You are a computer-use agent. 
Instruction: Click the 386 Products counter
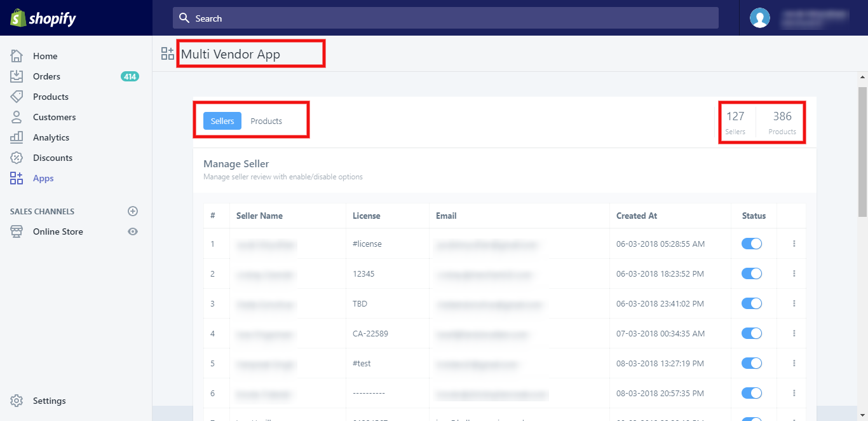click(x=782, y=122)
